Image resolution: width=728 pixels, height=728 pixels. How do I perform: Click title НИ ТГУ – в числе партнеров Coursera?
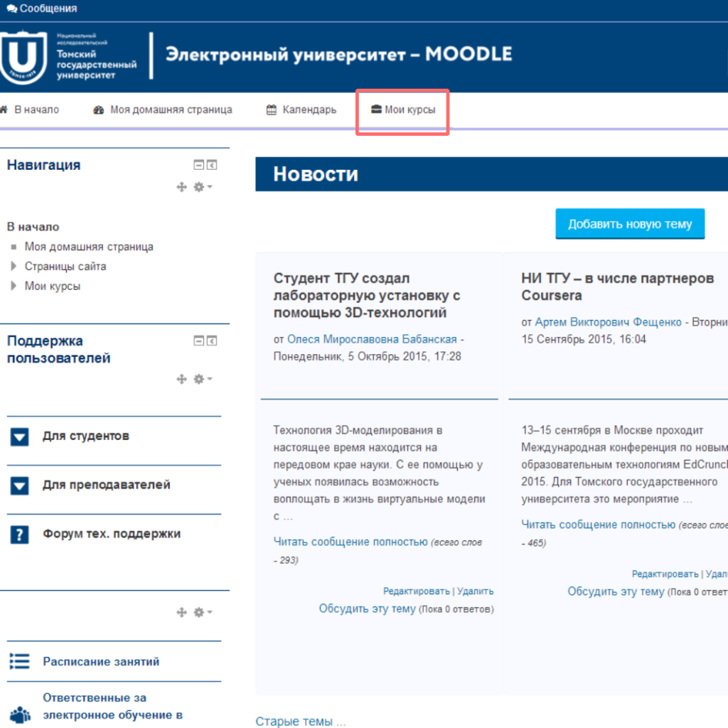(618, 287)
